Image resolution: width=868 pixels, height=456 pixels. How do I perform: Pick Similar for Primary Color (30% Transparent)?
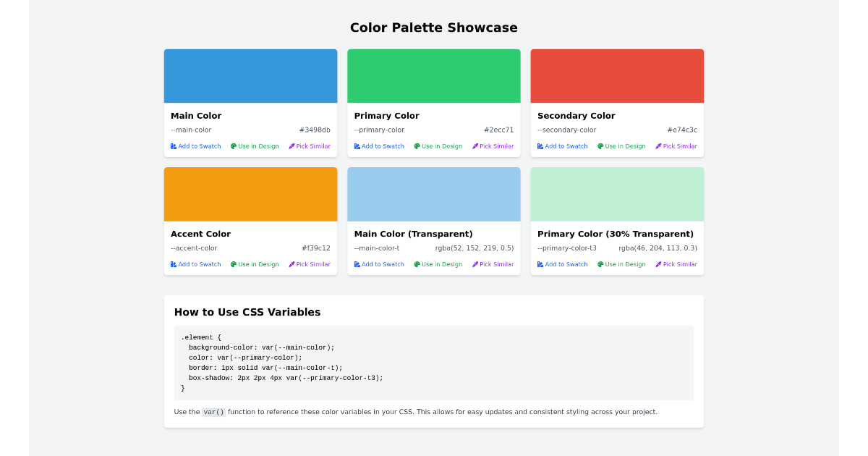(x=676, y=263)
